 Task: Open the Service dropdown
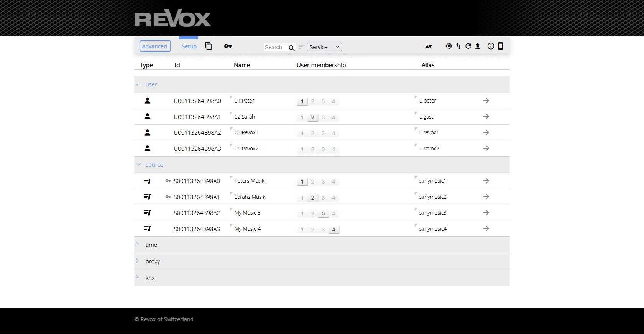tap(324, 47)
